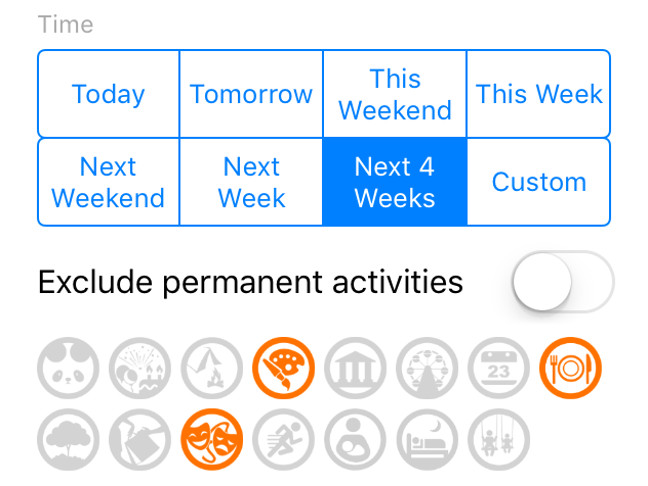Select the museum building category icon

355,368
